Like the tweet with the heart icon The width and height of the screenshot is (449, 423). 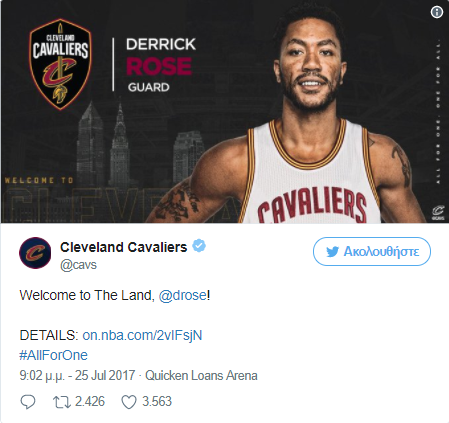click(129, 402)
